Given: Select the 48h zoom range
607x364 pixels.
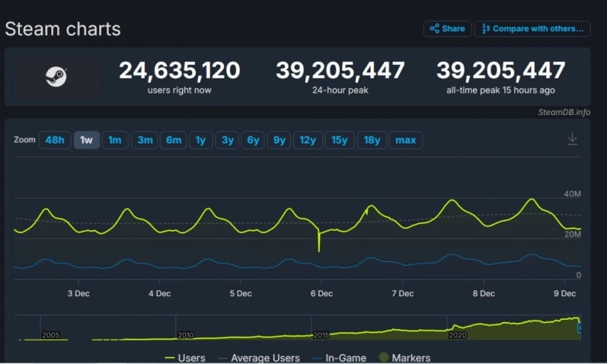Looking at the screenshot, I should click(x=54, y=140).
